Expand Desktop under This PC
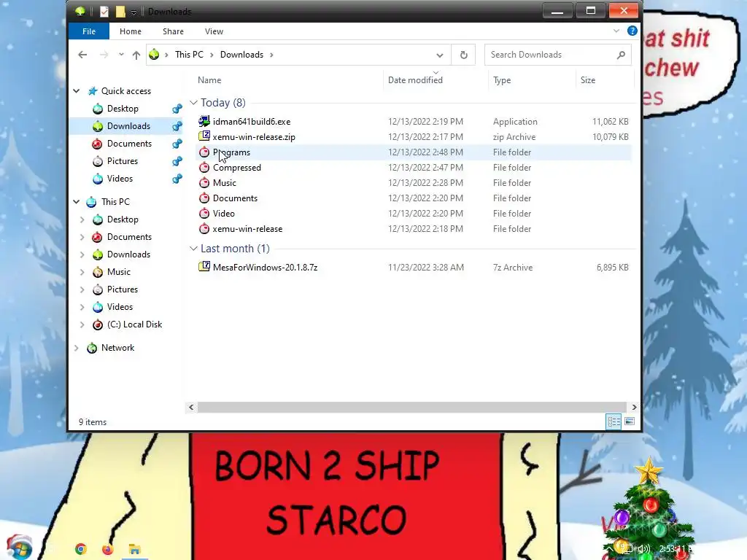 coord(82,219)
